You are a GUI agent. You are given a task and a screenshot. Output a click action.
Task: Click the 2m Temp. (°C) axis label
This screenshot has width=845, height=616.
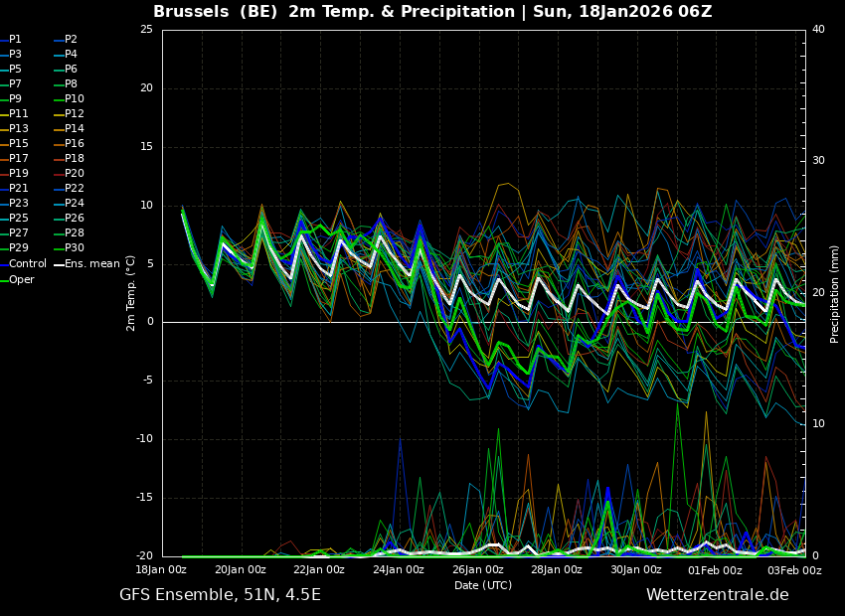pos(131,292)
